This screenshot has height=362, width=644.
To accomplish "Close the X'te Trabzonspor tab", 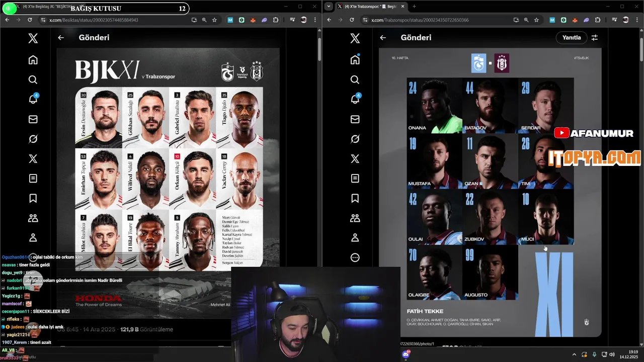I will pyautogui.click(x=403, y=7).
